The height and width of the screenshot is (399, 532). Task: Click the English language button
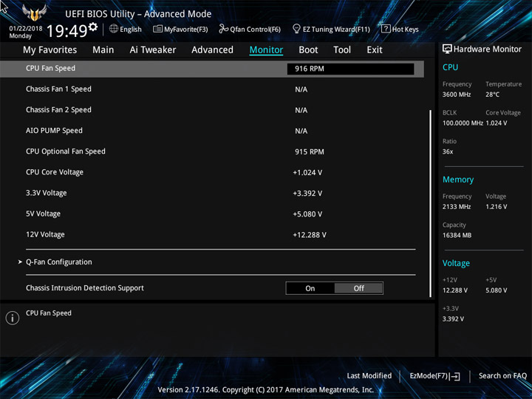tap(126, 29)
